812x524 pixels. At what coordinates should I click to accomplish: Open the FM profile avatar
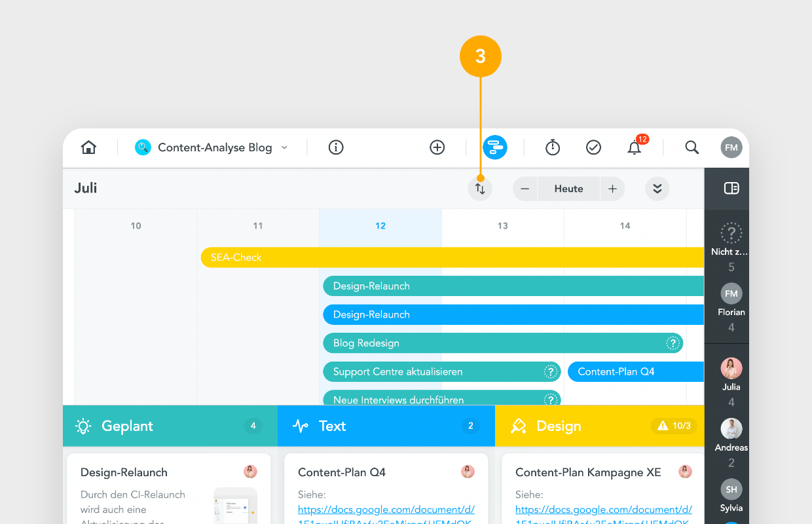click(x=731, y=147)
